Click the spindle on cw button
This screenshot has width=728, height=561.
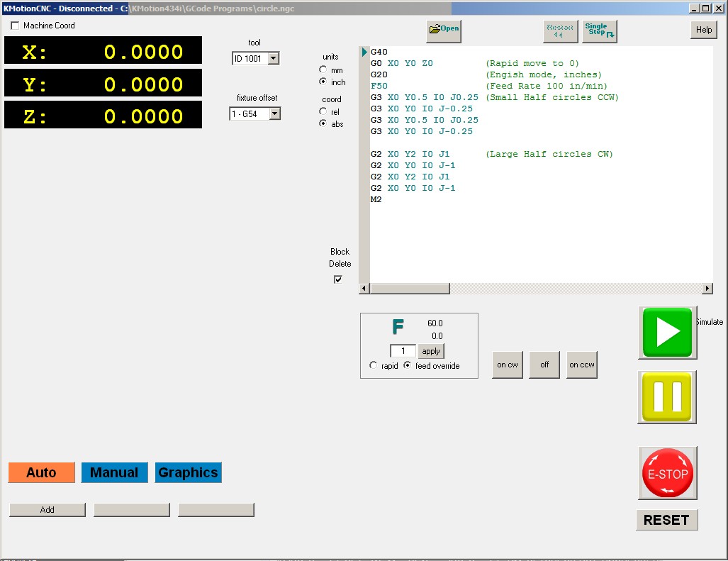[507, 365]
